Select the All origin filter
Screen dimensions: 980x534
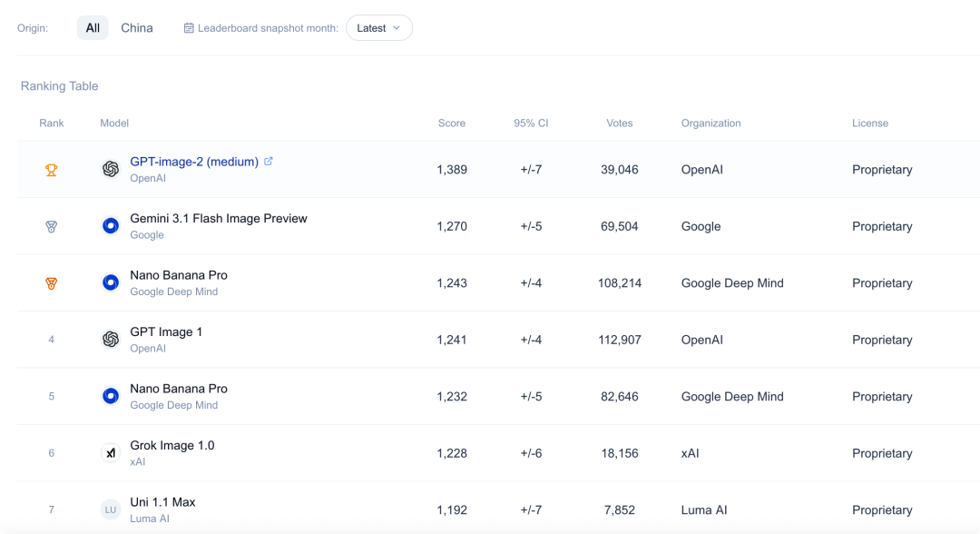pos(93,28)
